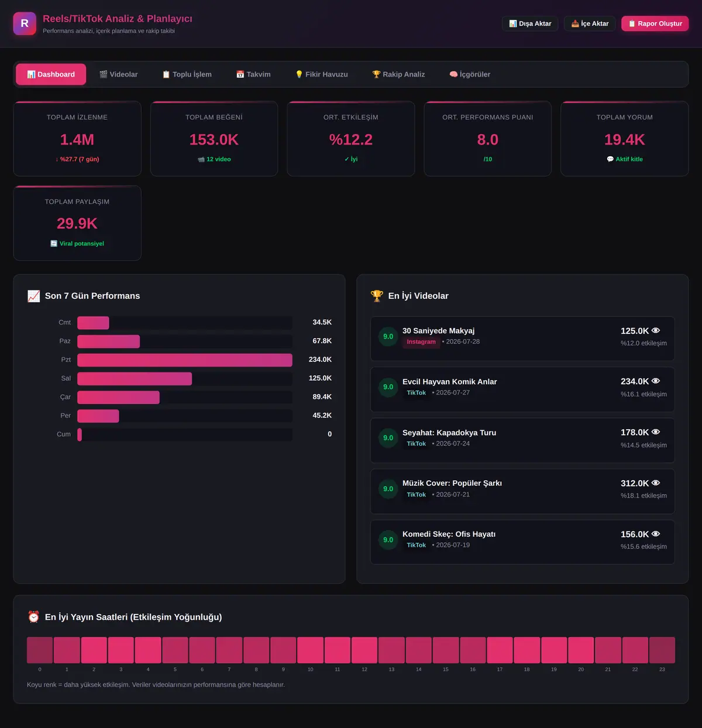702x728 pixels.
Task: Click the İçe Aktar button
Action: click(590, 23)
